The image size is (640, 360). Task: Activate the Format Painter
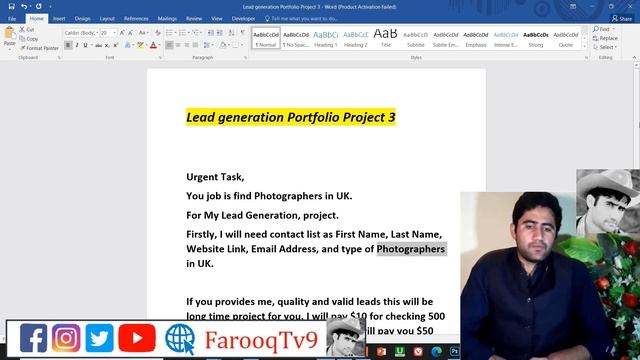(39, 48)
